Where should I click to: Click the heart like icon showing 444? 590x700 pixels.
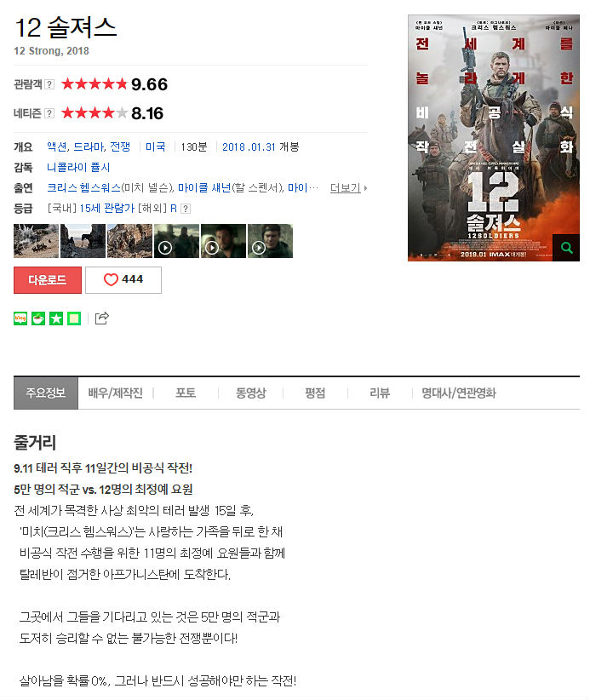[111, 279]
